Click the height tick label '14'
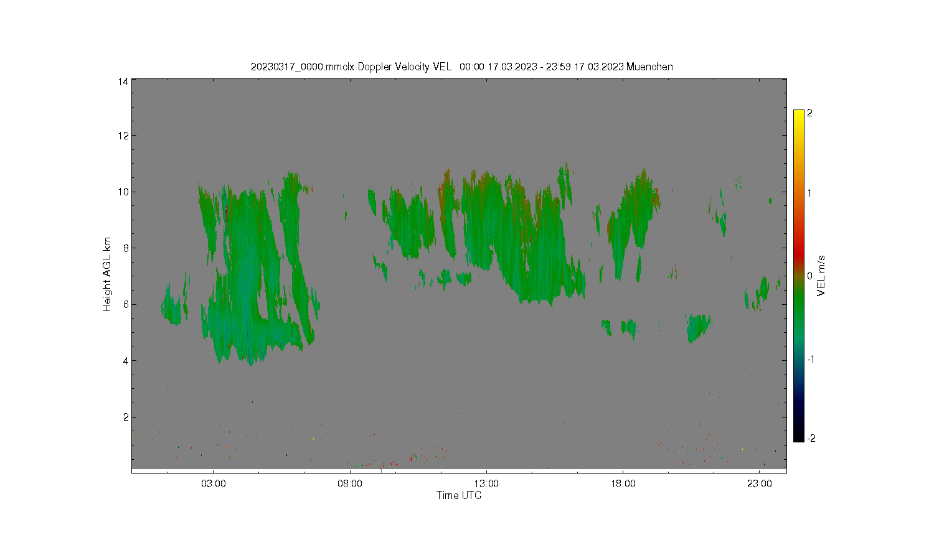This screenshot has width=934, height=560. point(123,82)
